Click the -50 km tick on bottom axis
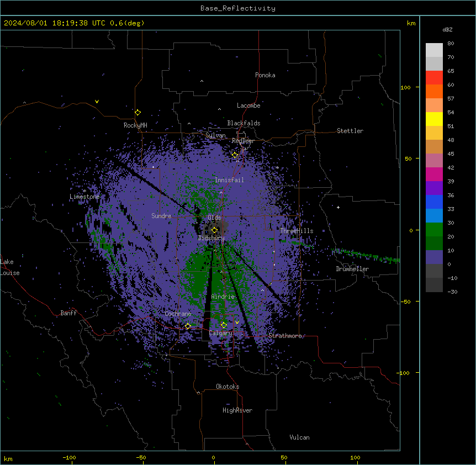 point(141,457)
